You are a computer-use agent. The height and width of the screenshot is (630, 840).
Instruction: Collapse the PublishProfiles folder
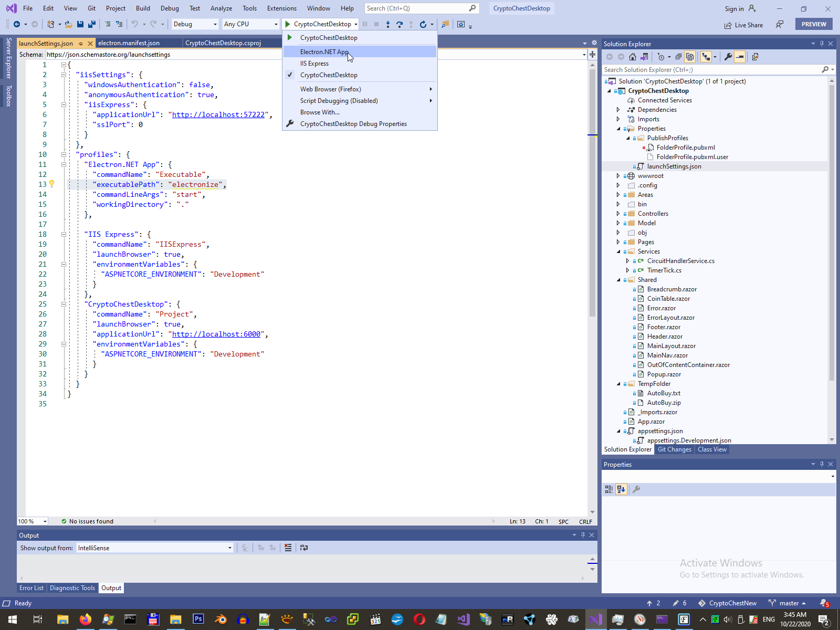[627, 138]
